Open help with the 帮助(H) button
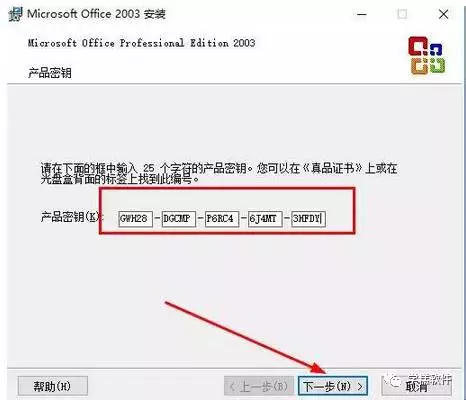The image size is (466, 400). coord(53,386)
